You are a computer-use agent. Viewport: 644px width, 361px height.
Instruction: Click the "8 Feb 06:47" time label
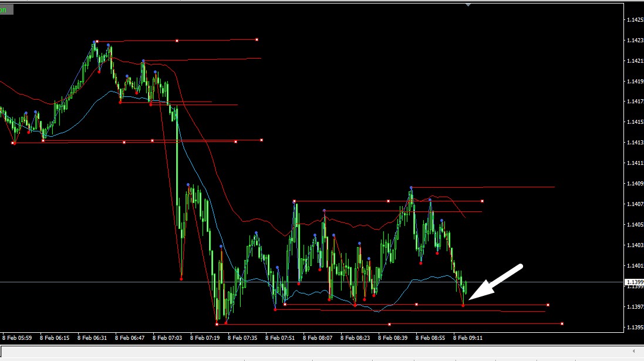point(130,338)
